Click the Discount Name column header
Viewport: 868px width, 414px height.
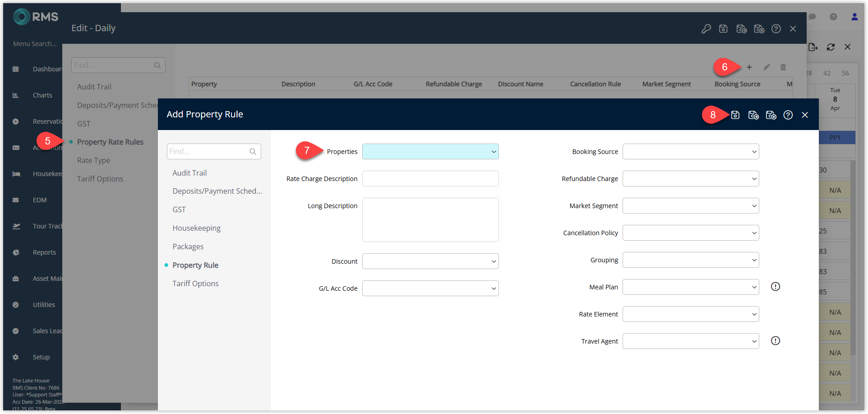(521, 84)
